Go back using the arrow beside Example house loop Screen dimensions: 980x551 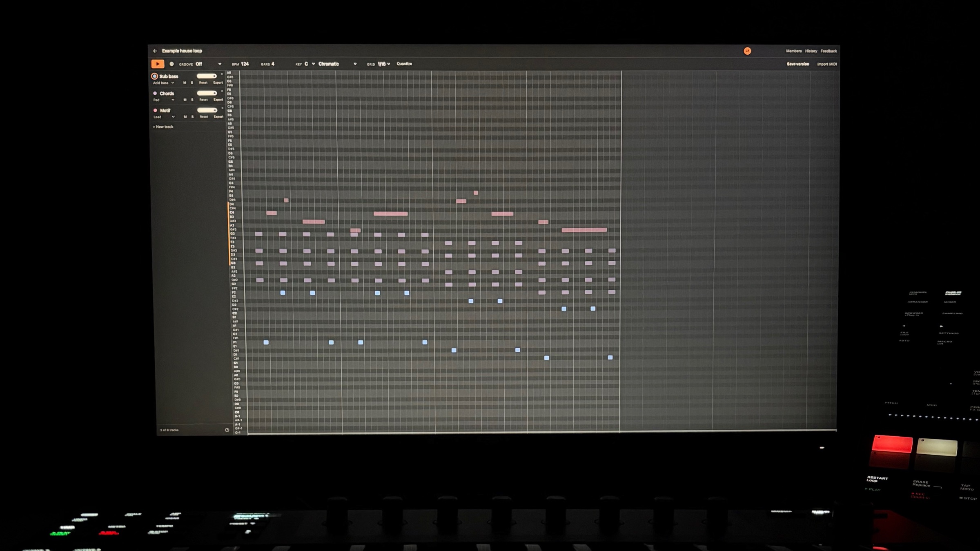[x=155, y=51]
